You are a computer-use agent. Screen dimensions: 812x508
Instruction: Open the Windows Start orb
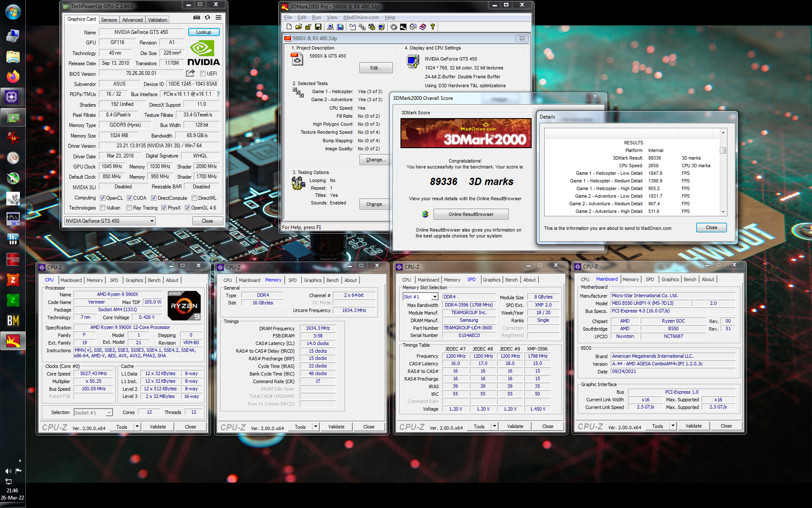(x=13, y=12)
